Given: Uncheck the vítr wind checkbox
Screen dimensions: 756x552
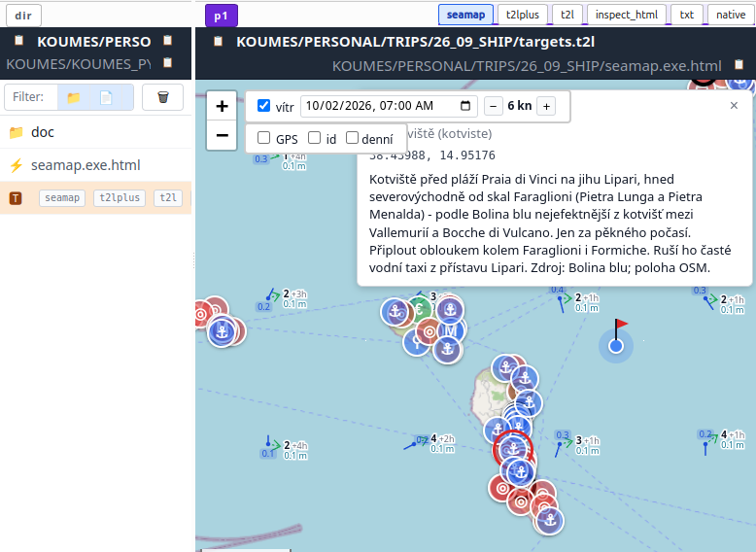Looking at the screenshot, I should pos(263,106).
